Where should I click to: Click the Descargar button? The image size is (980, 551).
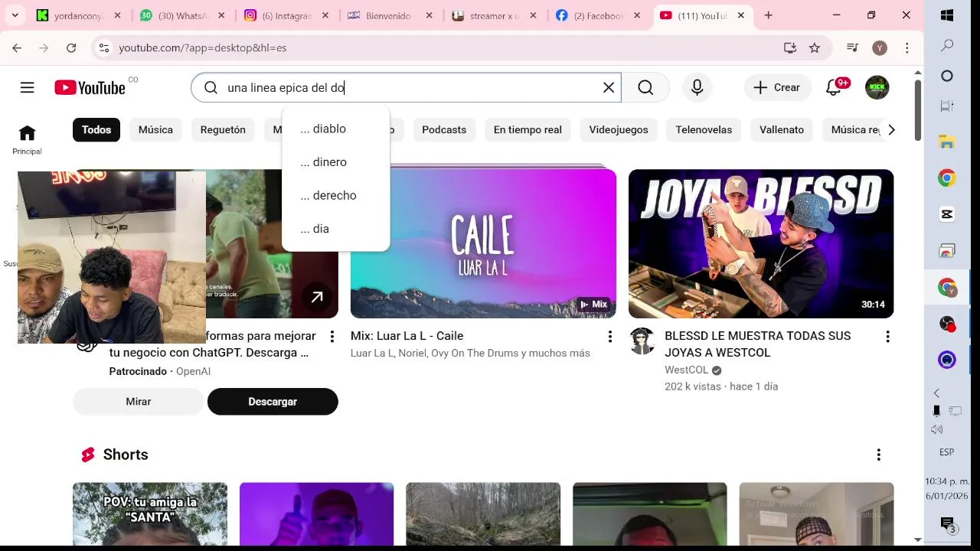[273, 402]
